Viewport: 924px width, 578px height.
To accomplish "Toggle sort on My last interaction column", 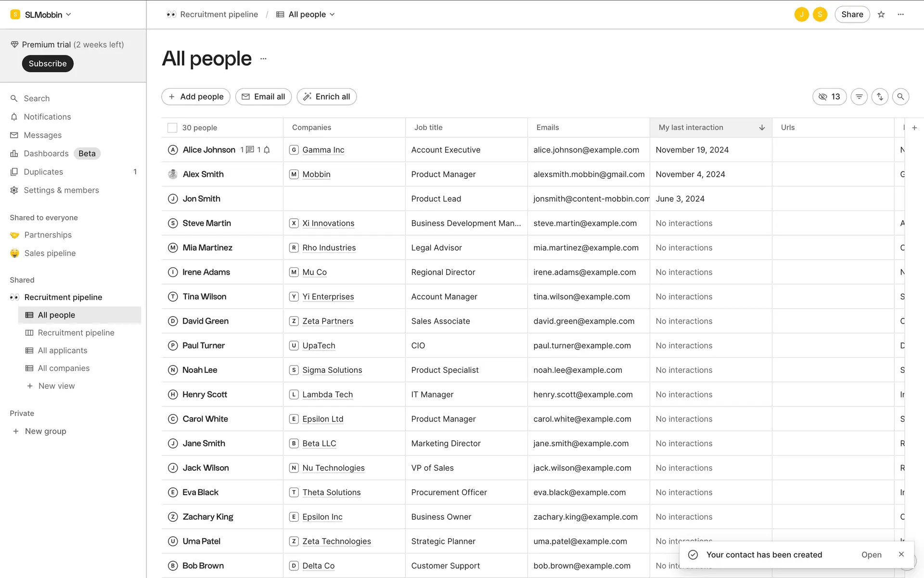I will tap(762, 128).
